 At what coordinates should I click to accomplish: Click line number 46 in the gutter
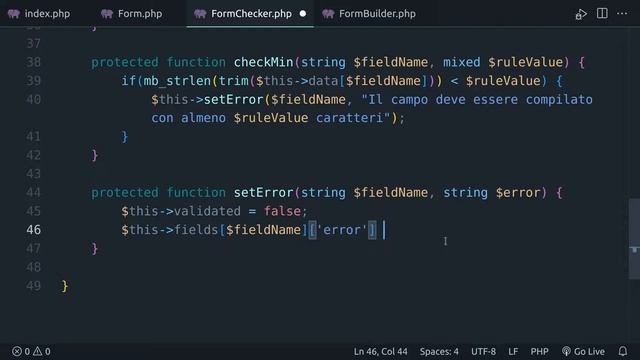tap(33, 230)
